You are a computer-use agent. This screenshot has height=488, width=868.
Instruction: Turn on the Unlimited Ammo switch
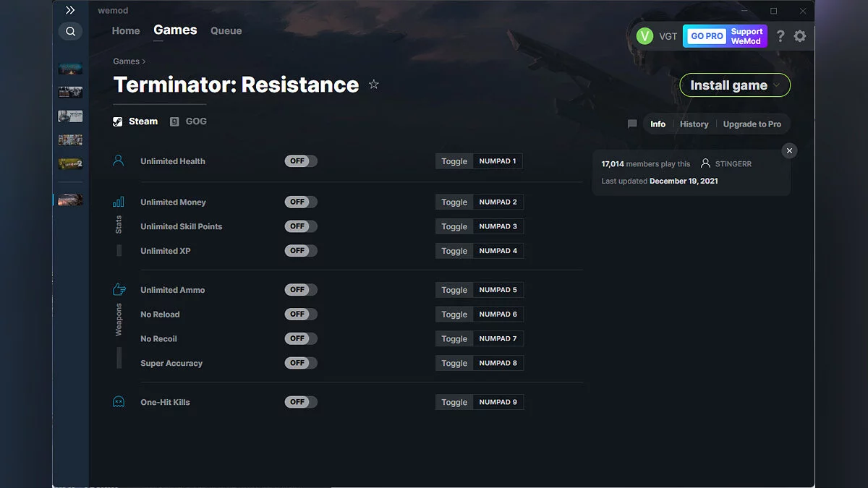[x=301, y=289]
